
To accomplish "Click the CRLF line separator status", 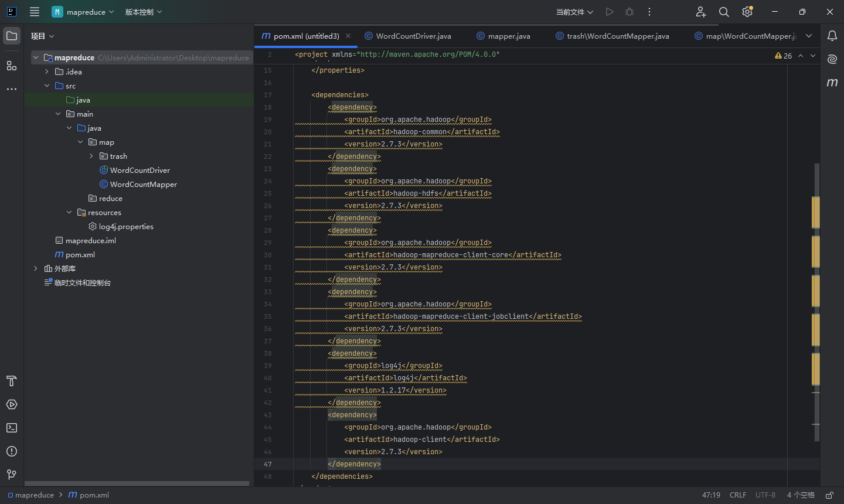I will 738,495.
